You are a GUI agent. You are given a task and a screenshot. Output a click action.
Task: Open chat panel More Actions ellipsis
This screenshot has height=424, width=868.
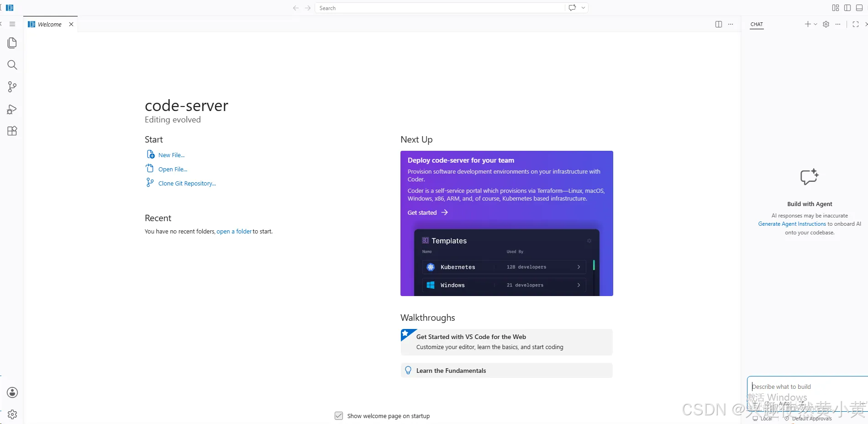point(838,24)
